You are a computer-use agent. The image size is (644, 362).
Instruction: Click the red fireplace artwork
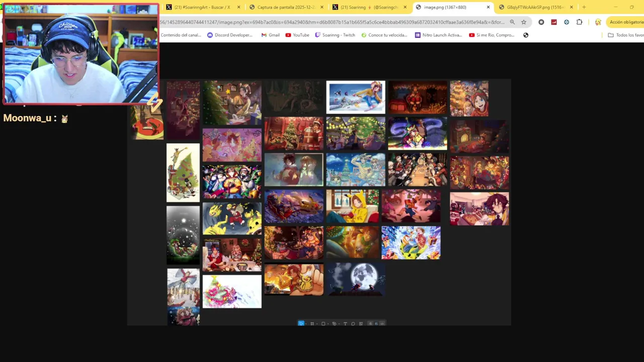click(x=418, y=97)
